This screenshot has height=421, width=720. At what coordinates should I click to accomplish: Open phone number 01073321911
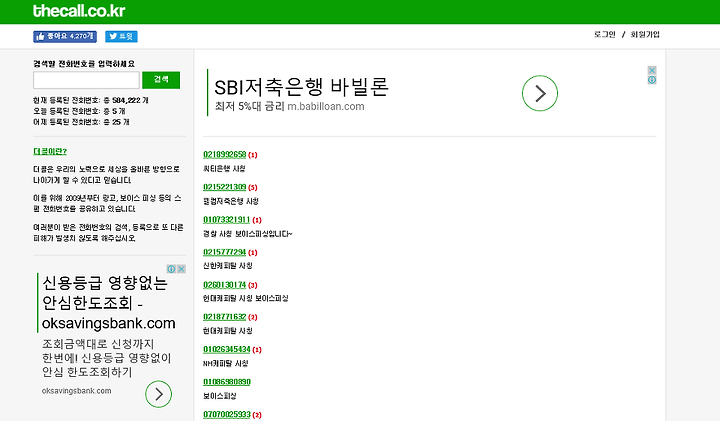point(226,220)
